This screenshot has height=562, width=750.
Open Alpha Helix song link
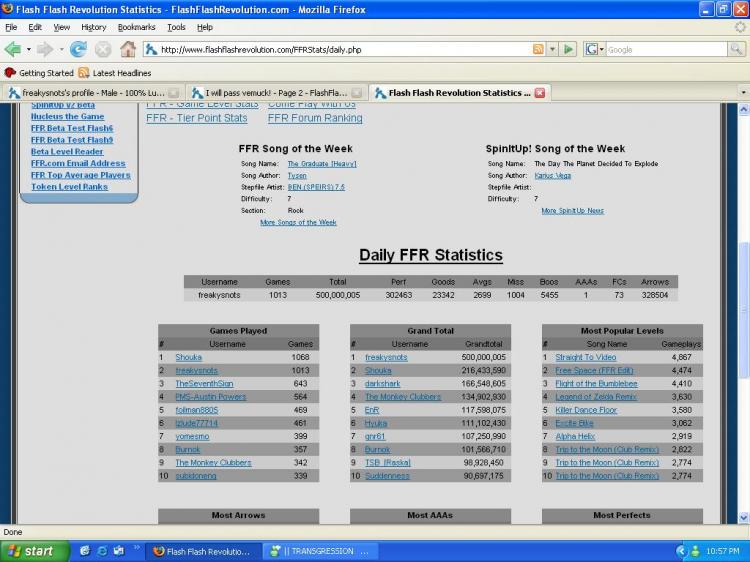click(575, 436)
